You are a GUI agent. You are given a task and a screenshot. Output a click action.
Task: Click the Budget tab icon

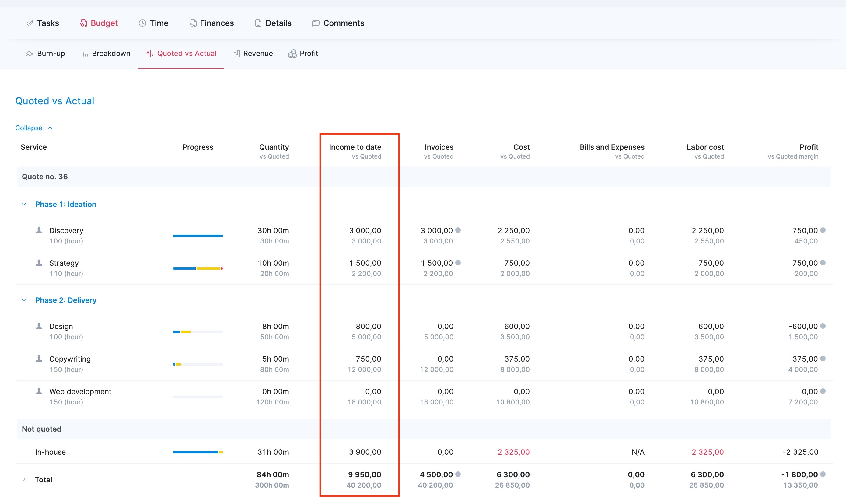tap(83, 23)
